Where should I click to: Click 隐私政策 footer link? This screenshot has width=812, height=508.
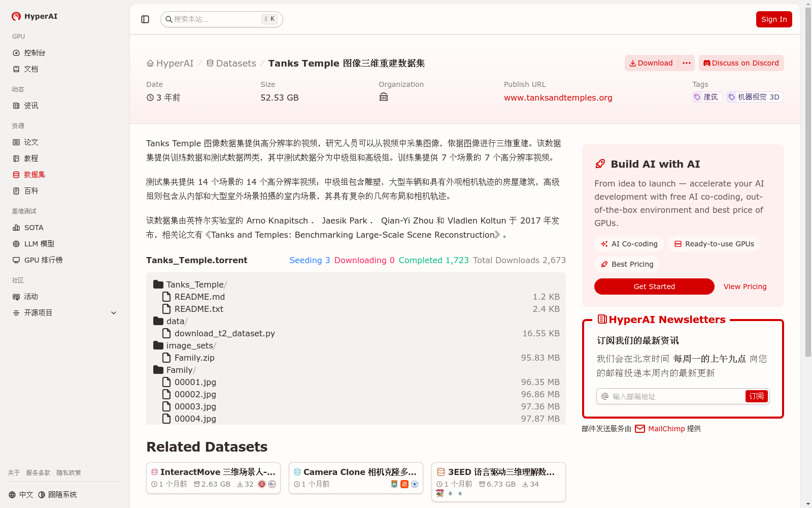click(69, 473)
